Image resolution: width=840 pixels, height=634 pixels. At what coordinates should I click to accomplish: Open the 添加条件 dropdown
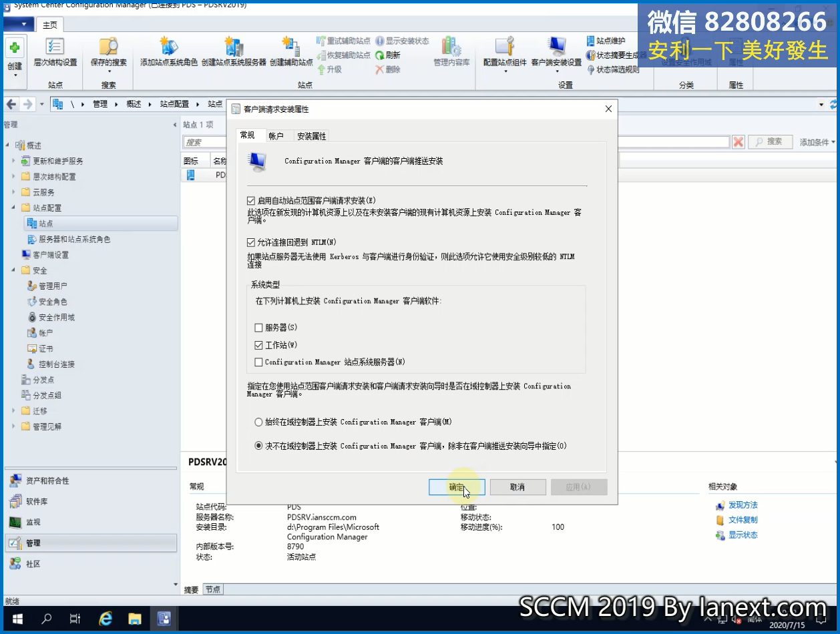(817, 142)
